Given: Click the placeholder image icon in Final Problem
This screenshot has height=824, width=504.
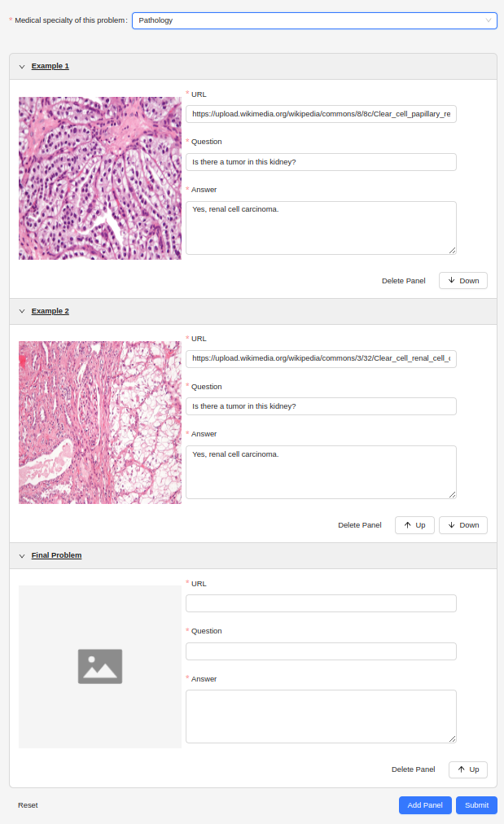Looking at the screenshot, I should coord(100,666).
